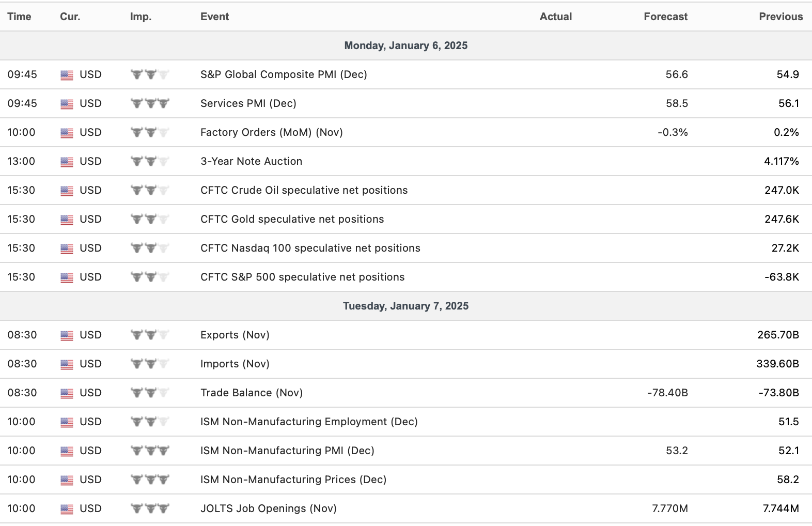812x526 pixels.
Task: Click the Forecast column header
Action: (x=665, y=17)
